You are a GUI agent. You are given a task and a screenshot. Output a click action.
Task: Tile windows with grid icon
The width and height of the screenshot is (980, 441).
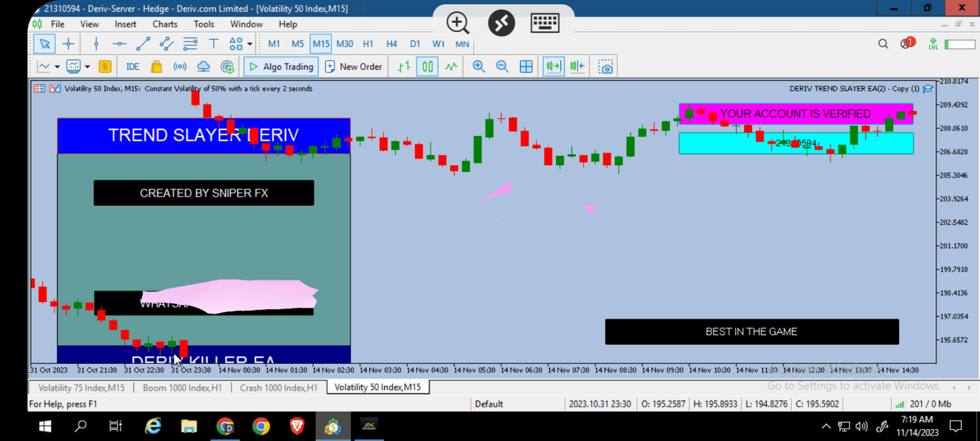[x=526, y=67]
